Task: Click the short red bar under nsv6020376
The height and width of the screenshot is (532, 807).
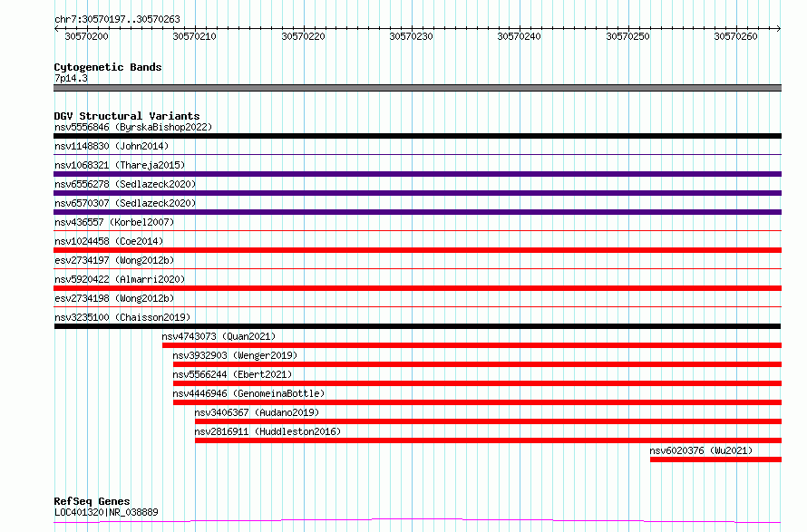Action: point(716,459)
